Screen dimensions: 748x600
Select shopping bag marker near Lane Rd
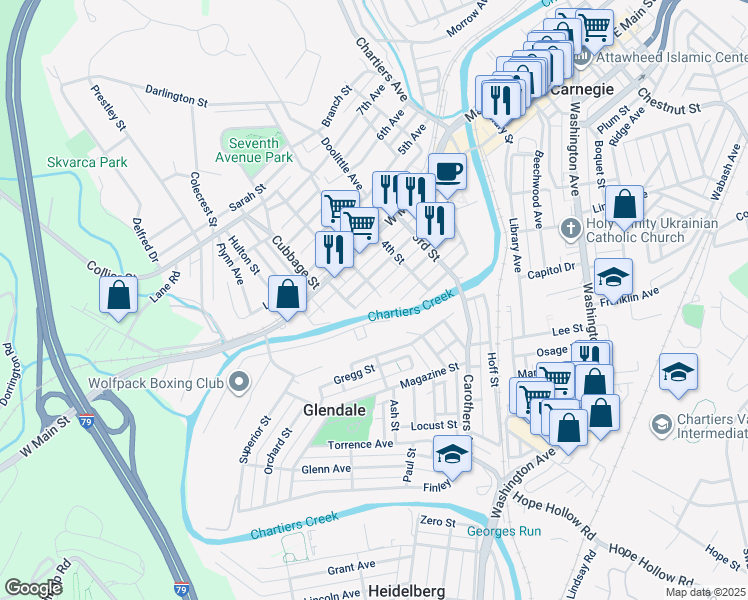[x=119, y=297]
